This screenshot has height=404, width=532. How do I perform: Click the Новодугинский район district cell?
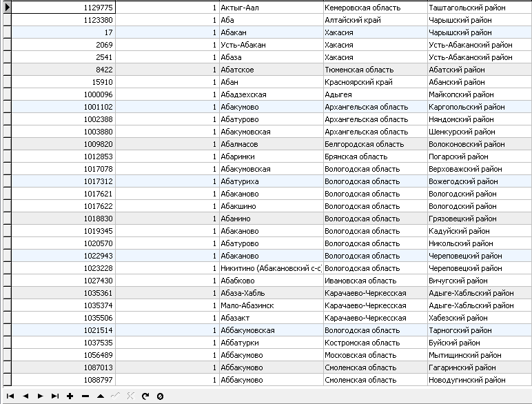tap(478, 380)
